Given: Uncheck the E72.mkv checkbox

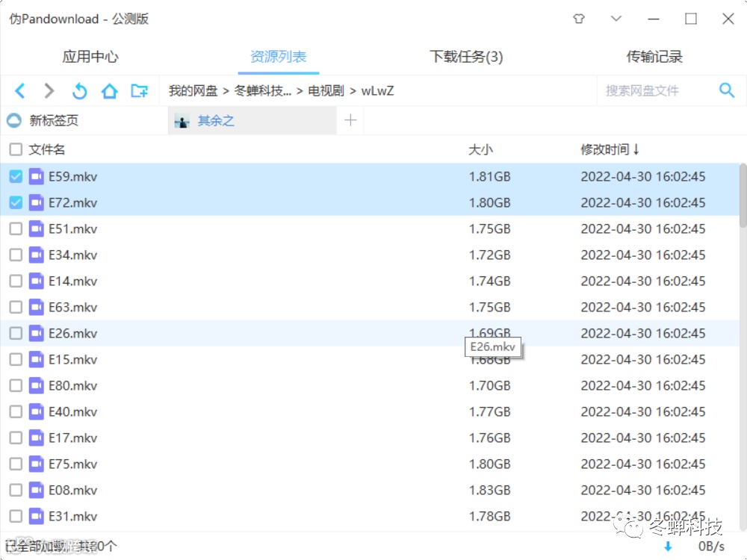Looking at the screenshot, I should click(16, 203).
